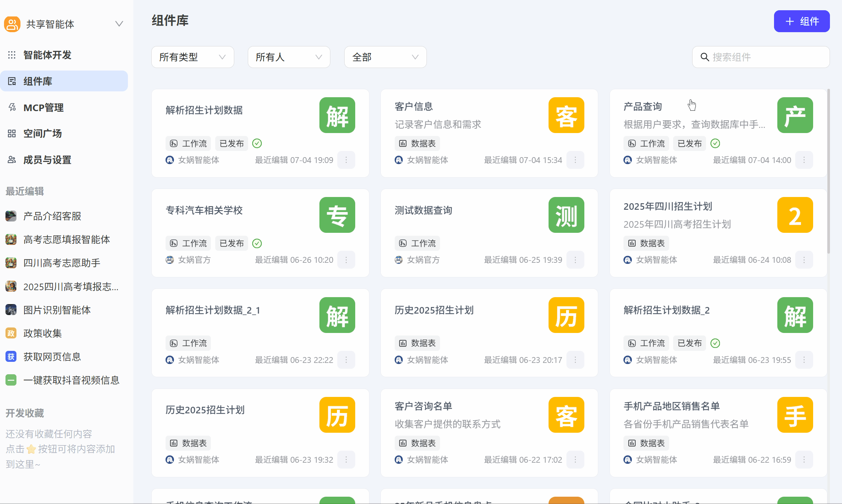
Task: Open the 所有类型 type filter dropdown
Action: [193, 57]
